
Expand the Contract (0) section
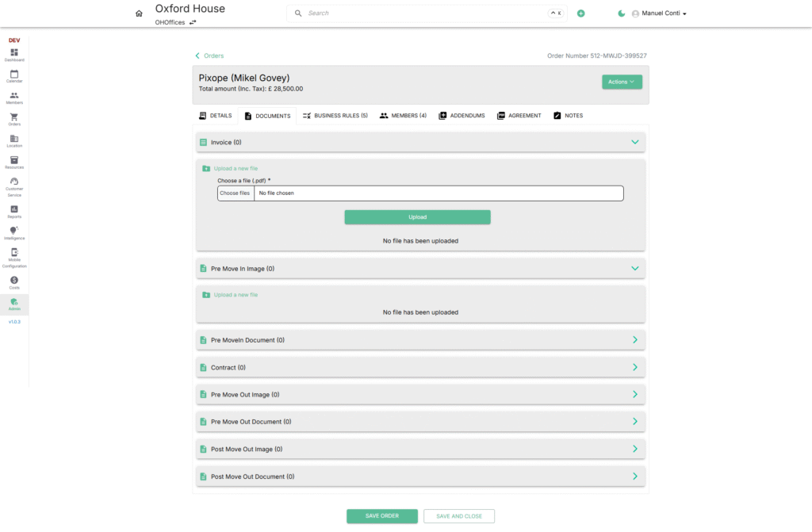(634, 368)
